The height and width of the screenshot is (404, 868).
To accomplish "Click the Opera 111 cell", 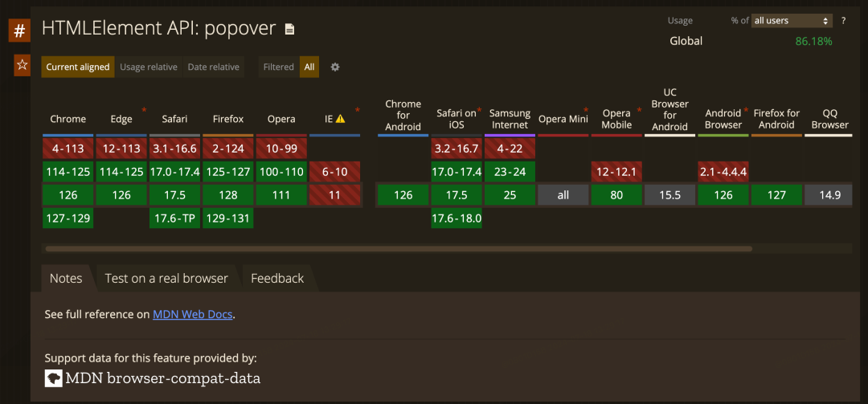I will (281, 195).
